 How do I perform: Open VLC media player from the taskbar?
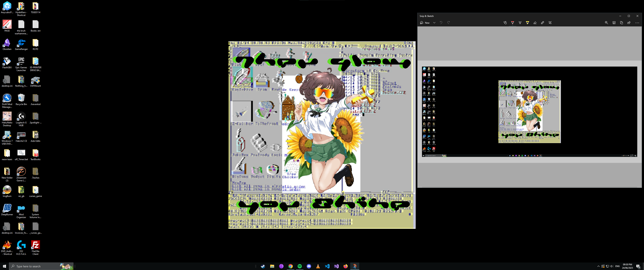[318, 266]
